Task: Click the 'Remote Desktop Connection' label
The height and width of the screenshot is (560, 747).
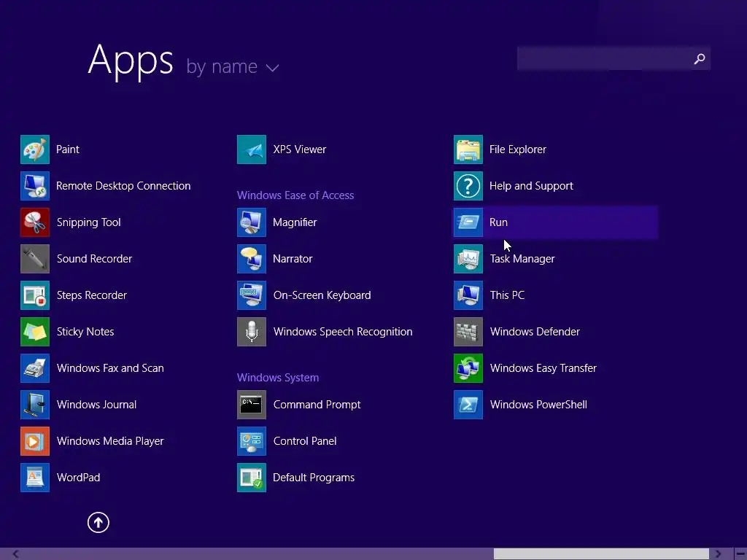Action: click(x=123, y=186)
